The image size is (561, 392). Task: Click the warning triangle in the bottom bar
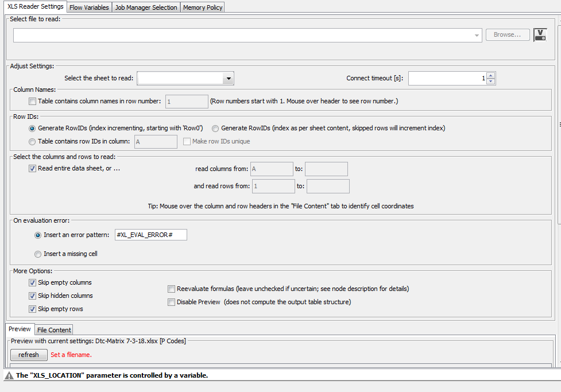(x=9, y=375)
